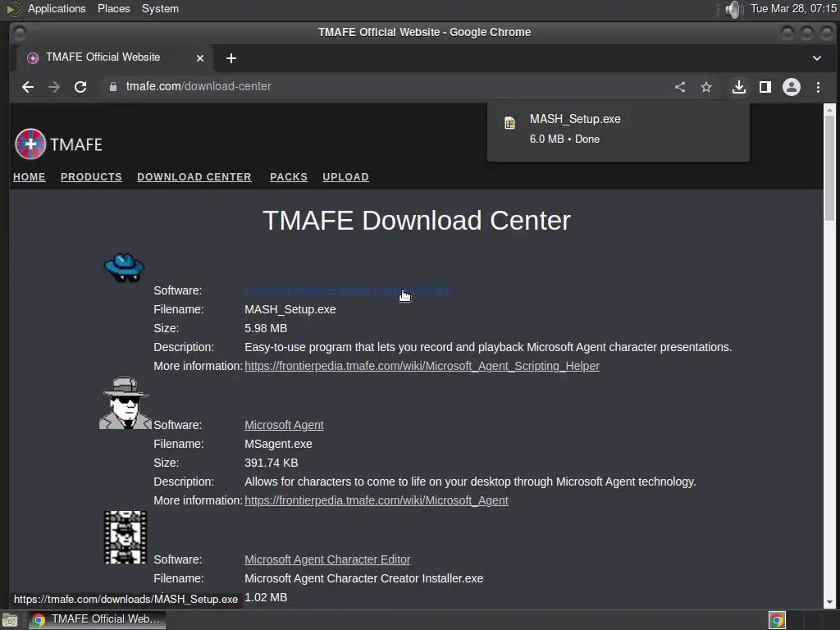840x630 pixels.
Task: Click the 1.02 MB size value
Action: (x=266, y=597)
